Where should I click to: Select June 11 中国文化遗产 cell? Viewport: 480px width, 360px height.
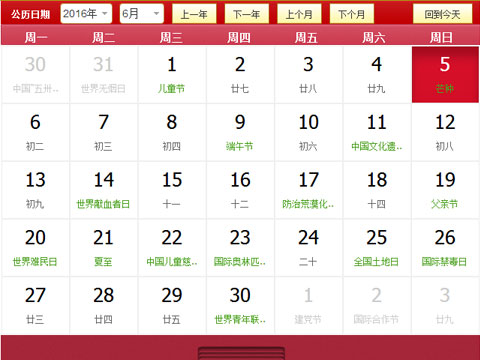pyautogui.click(x=377, y=132)
